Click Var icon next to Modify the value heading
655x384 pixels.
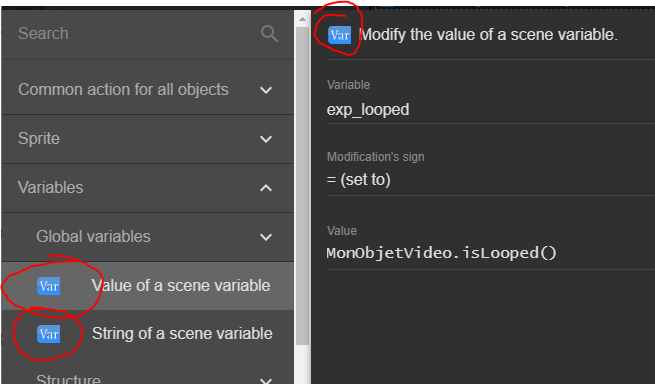pos(339,35)
